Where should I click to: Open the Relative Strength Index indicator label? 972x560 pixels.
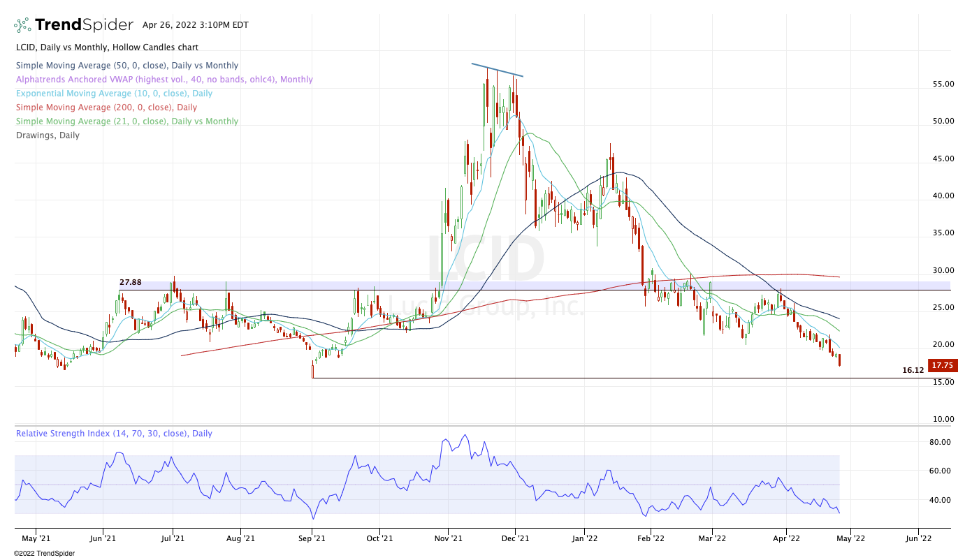[x=114, y=434]
